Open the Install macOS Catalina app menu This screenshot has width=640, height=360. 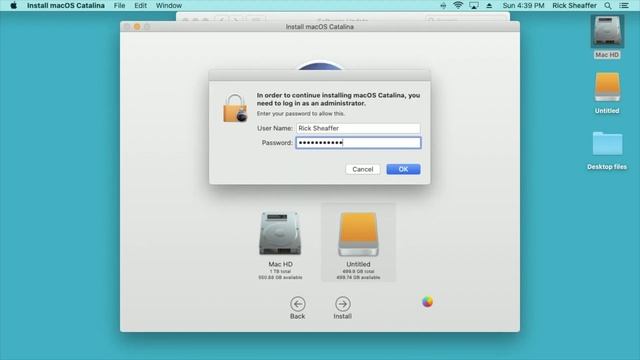tap(66, 6)
